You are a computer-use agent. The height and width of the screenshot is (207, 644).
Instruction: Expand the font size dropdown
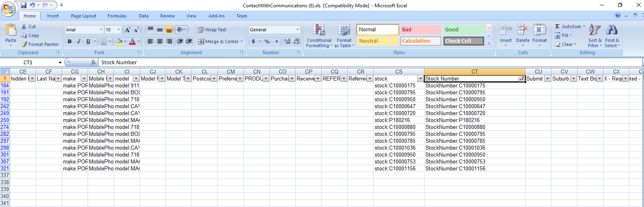(x=118, y=30)
